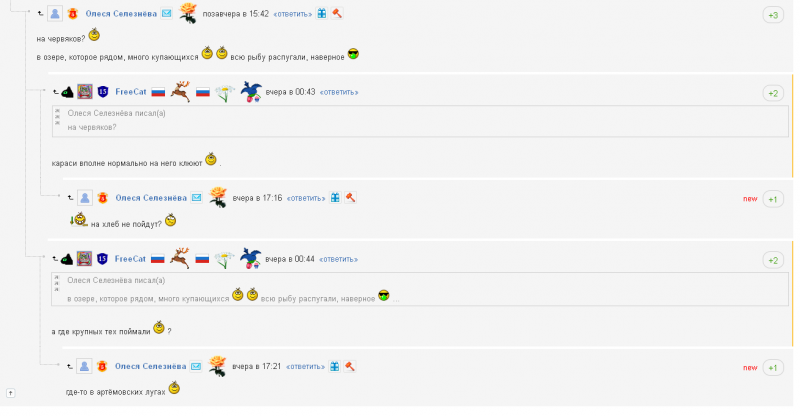Click the envelope message icon beside top Олеся Селезнёва

click(167, 14)
